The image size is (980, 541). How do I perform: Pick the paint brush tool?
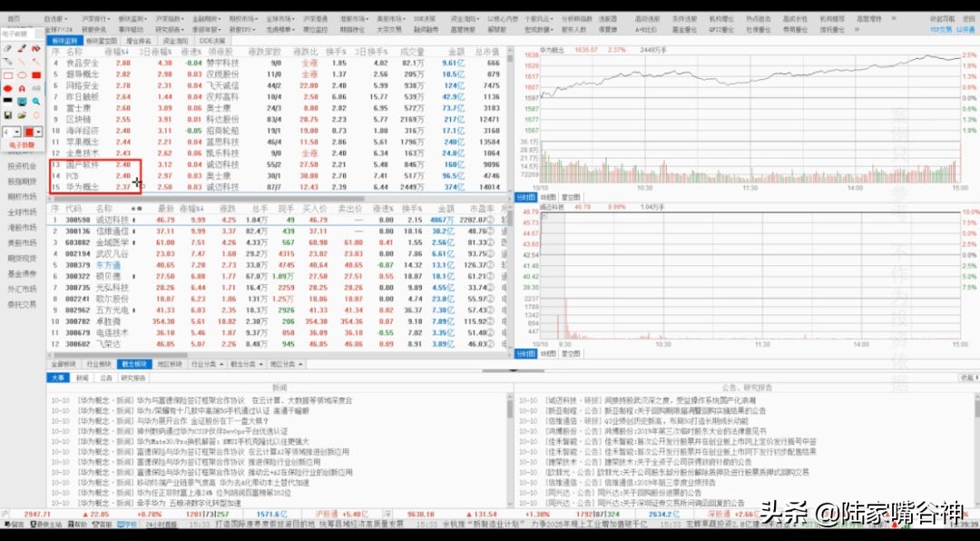click(22, 48)
